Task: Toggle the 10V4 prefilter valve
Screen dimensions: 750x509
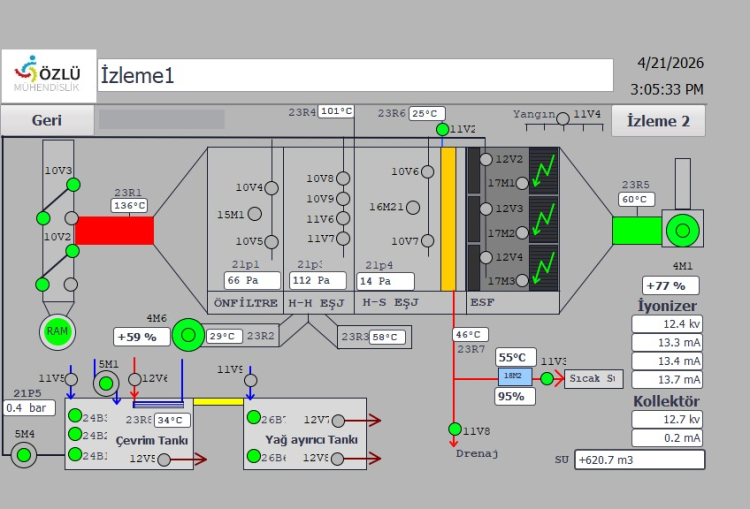Action: click(272, 186)
